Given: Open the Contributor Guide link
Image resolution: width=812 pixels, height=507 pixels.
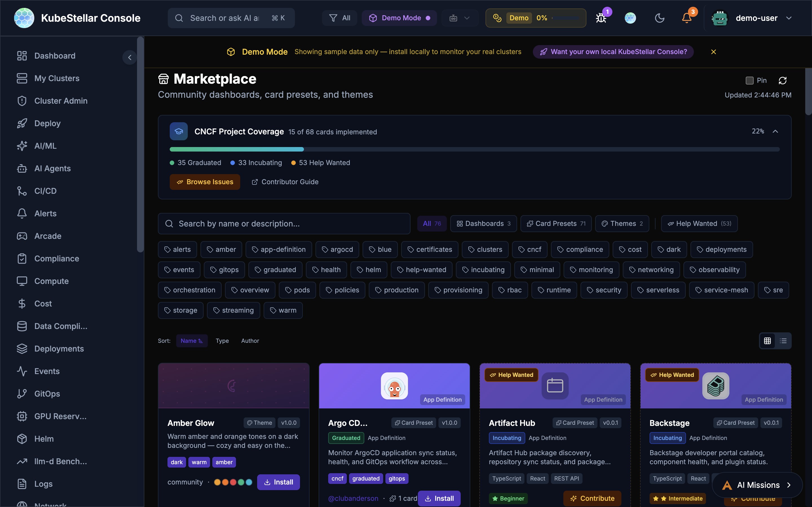Looking at the screenshot, I should (285, 181).
